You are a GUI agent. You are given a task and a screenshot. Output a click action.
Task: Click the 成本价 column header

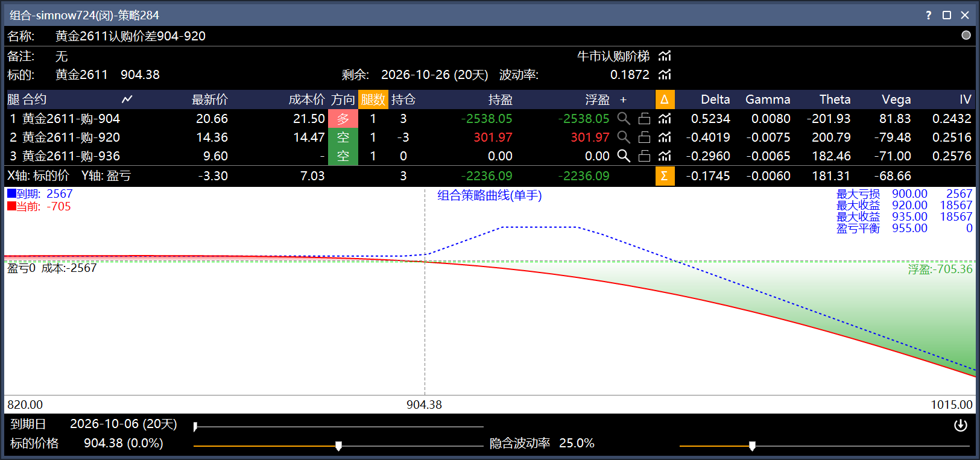[x=306, y=99]
